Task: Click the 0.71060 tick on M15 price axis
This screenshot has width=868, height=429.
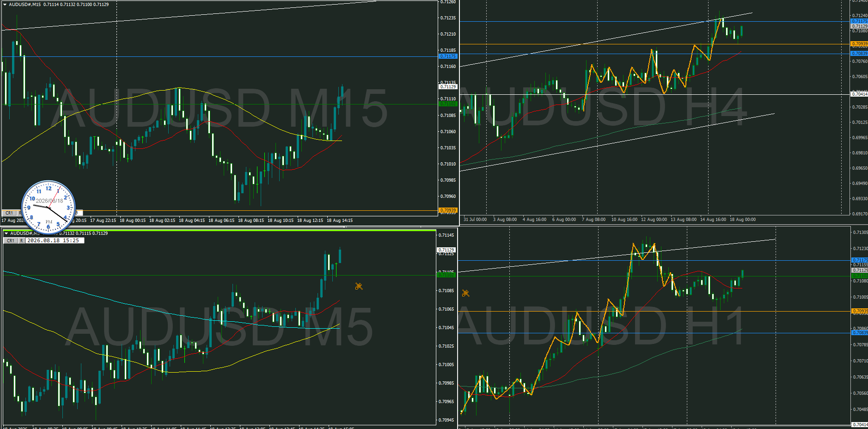Action: [x=448, y=132]
